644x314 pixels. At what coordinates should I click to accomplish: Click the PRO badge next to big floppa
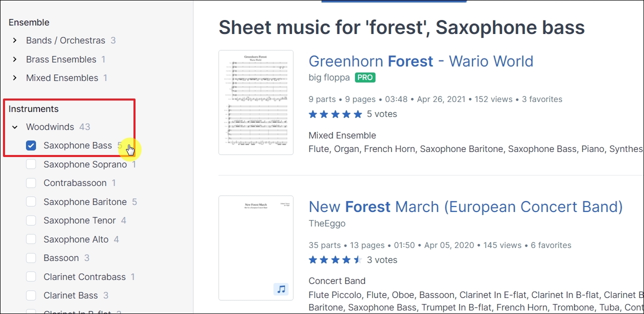[365, 77]
